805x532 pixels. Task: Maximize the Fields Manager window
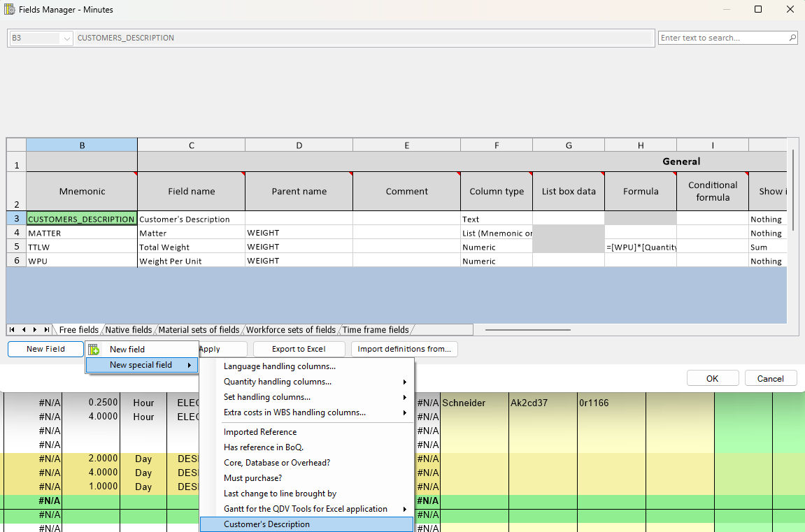[x=758, y=10]
